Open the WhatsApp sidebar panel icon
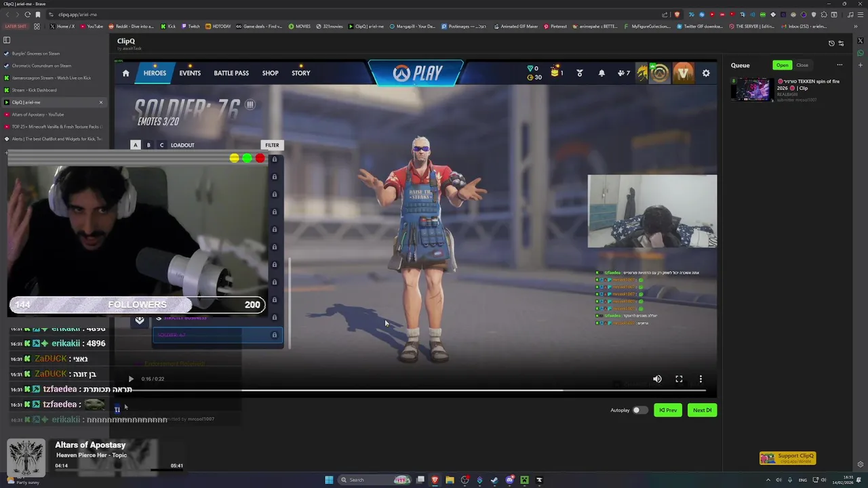The height and width of the screenshot is (488, 868). [861, 52]
